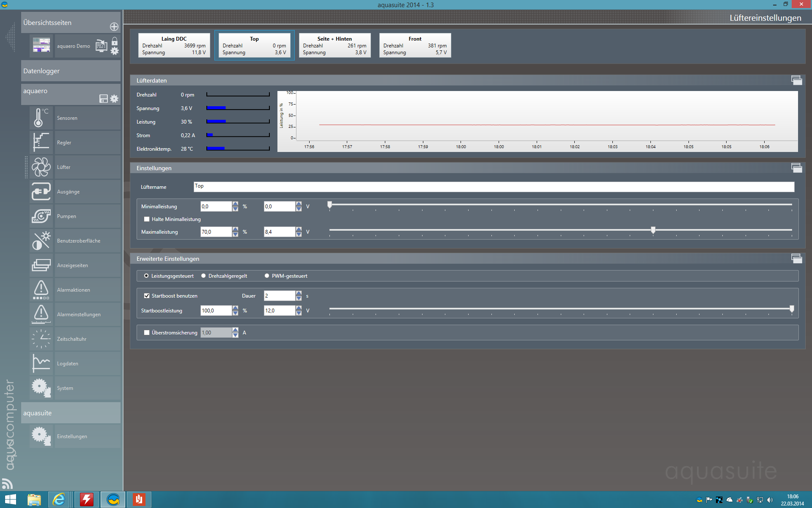
Task: Collapse the Lüfterdaten panel
Action: click(x=796, y=80)
